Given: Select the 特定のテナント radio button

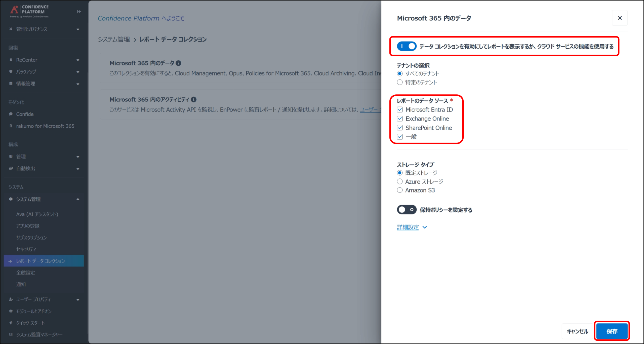Looking at the screenshot, I should pyautogui.click(x=400, y=82).
